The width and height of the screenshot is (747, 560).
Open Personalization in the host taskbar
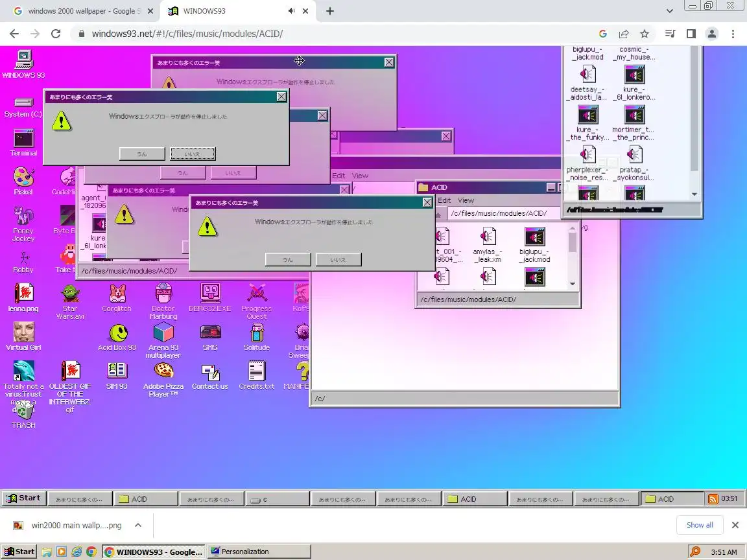(x=259, y=552)
